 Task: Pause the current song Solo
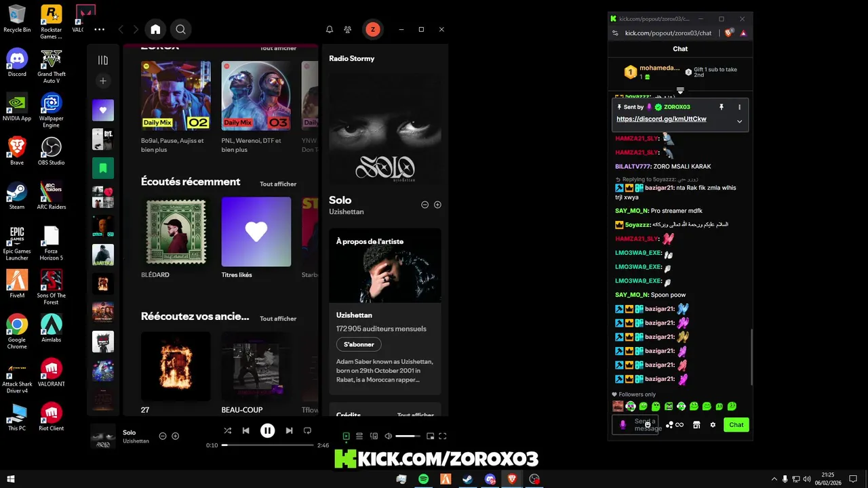[267, 430]
